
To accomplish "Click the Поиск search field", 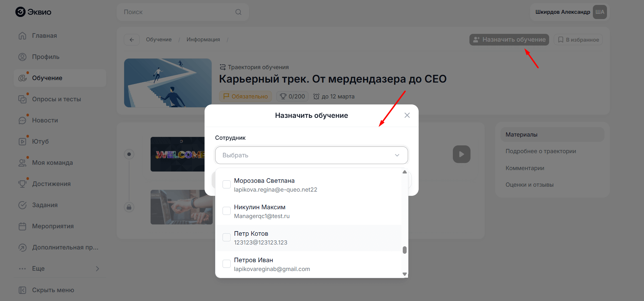I will tap(183, 12).
